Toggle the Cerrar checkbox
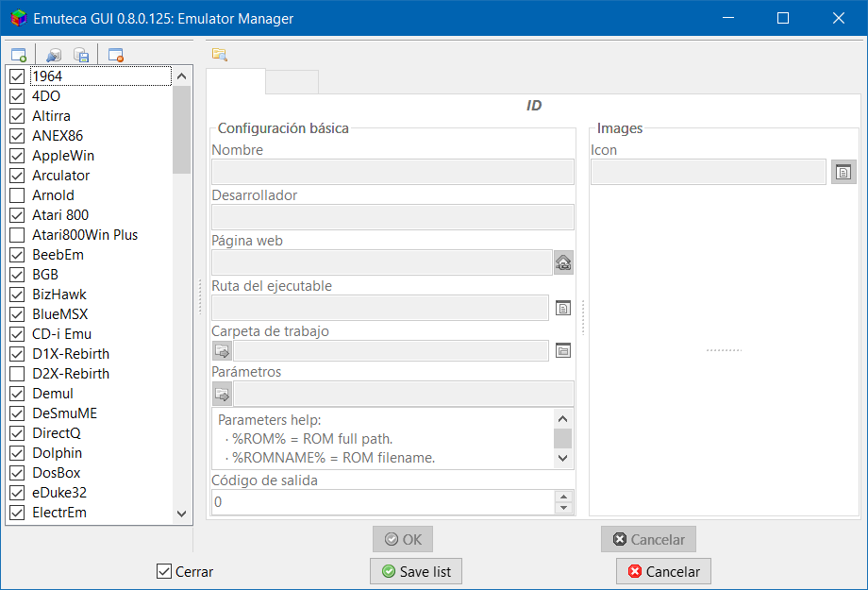The image size is (868, 590). (164, 571)
